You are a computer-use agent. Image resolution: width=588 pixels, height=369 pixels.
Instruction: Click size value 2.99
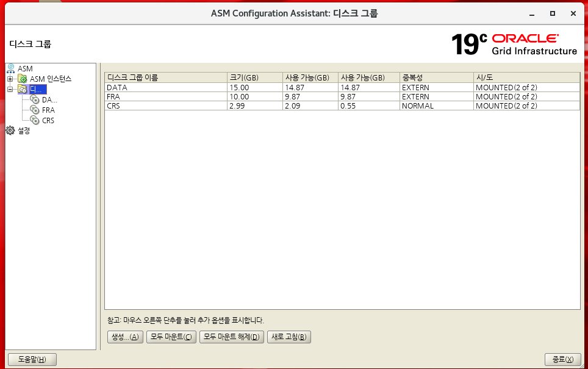(x=255, y=106)
